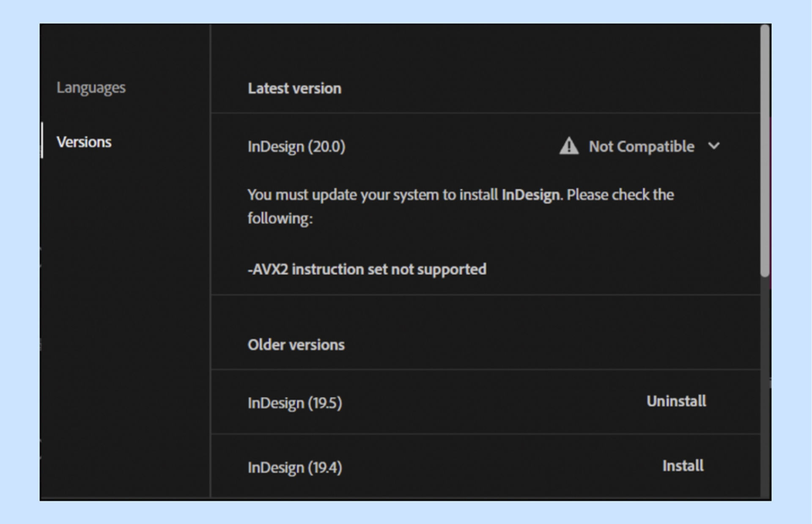
Task: Select the InDesign (19.5) version entry
Action: 294,403
